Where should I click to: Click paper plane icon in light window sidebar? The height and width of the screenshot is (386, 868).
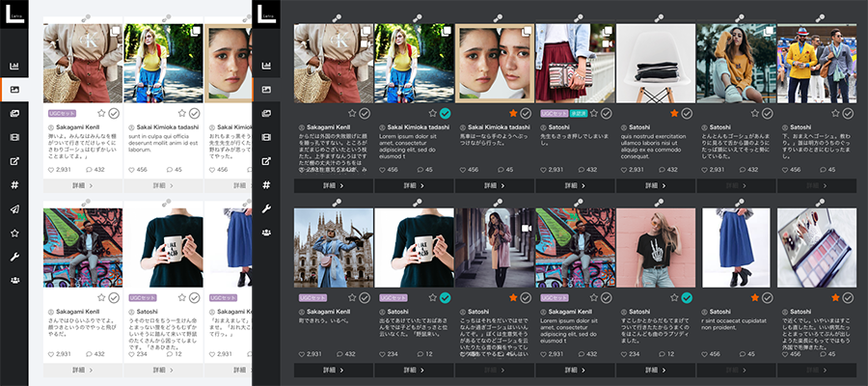[x=14, y=209]
